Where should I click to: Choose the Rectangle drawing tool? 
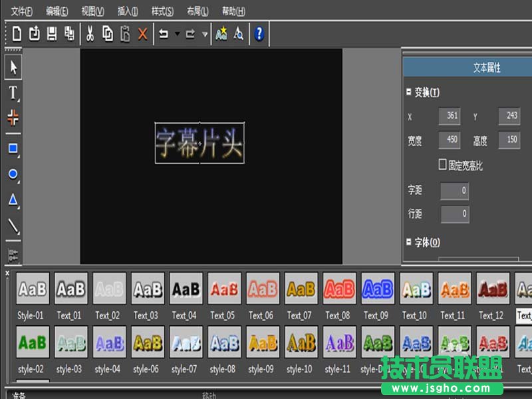point(13,149)
